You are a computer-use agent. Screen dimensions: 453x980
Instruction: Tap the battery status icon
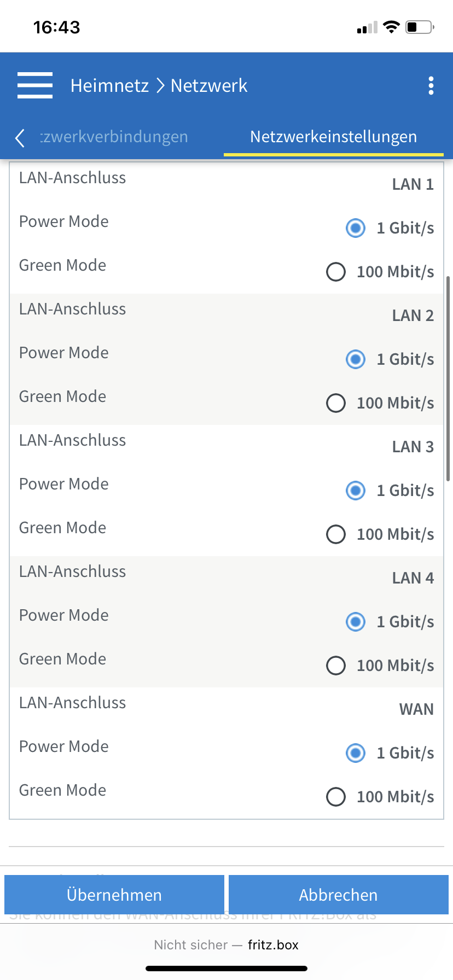click(420, 27)
